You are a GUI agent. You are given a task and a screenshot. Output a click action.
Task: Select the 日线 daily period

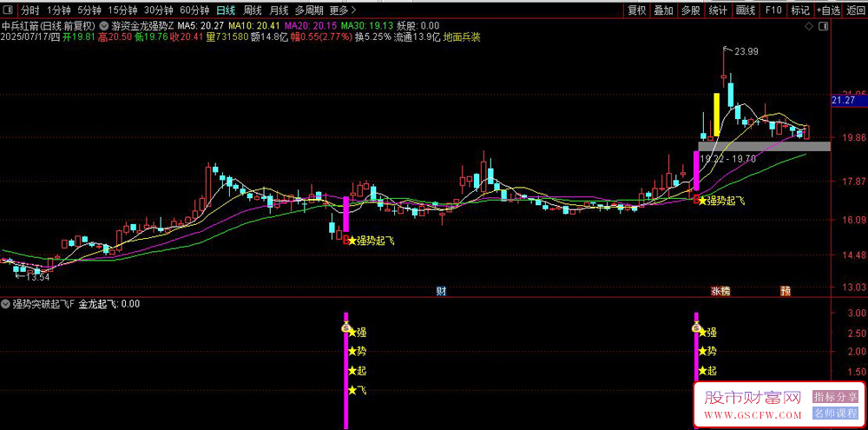(x=226, y=10)
